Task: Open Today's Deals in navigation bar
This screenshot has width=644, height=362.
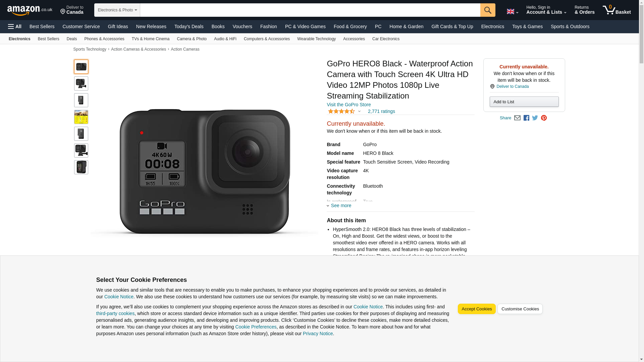Action: [x=189, y=26]
